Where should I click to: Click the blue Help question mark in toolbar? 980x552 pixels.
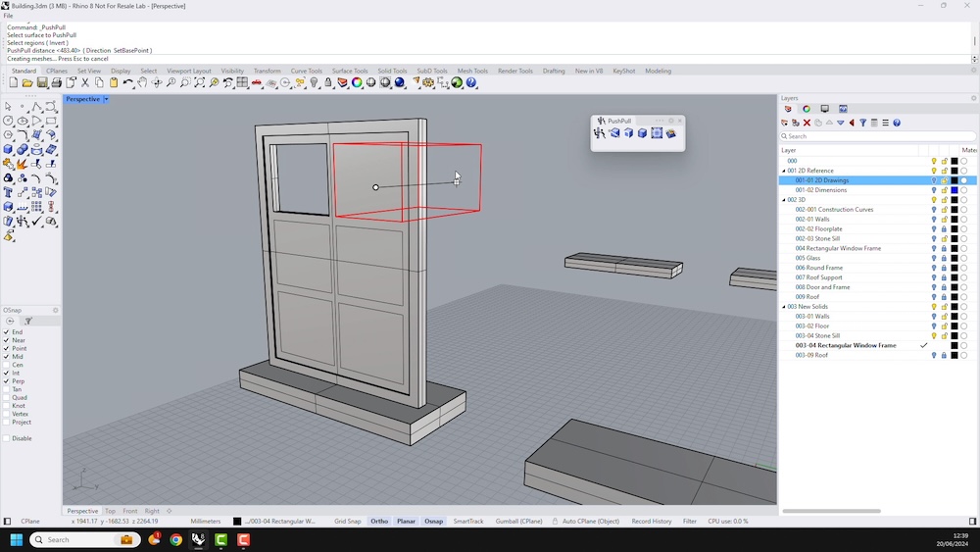click(x=471, y=82)
